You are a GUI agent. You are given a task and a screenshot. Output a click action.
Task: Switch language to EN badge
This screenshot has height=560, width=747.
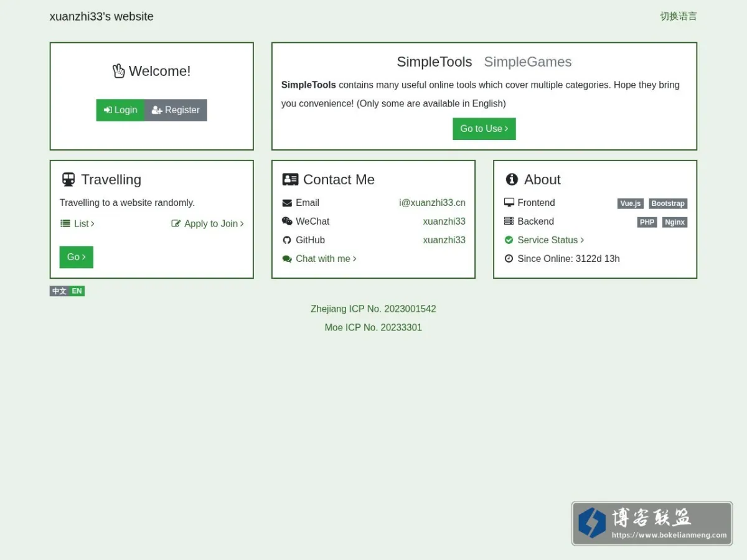point(77,291)
